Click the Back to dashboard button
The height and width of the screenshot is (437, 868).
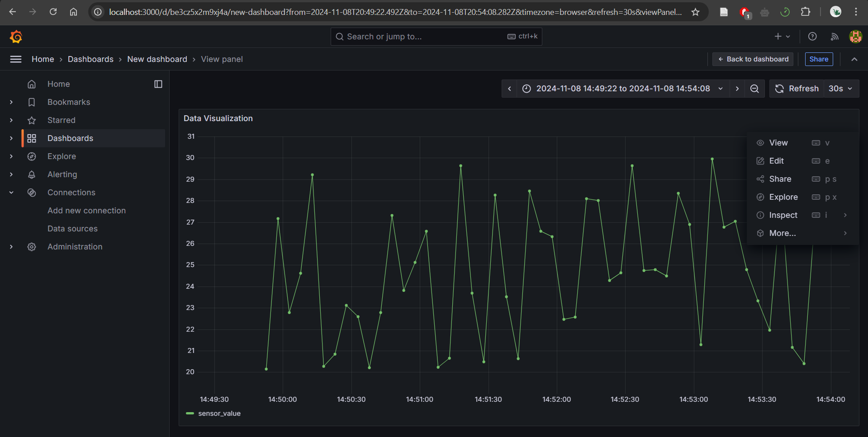(x=752, y=59)
